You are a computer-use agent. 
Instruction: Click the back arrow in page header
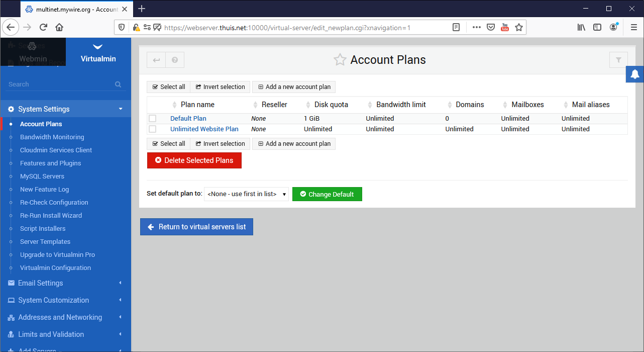click(156, 60)
